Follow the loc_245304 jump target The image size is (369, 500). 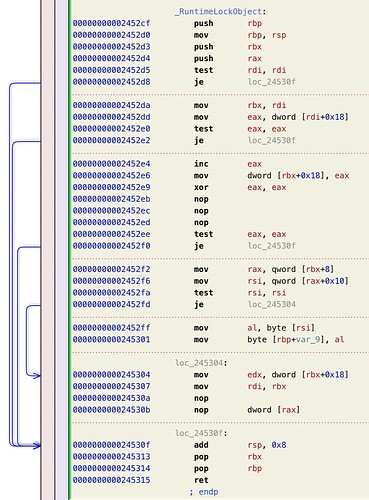[x=272, y=304]
